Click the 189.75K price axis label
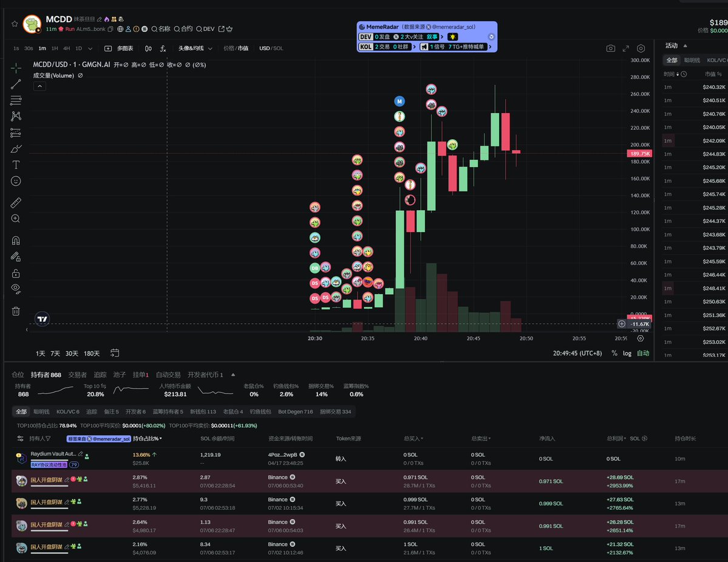The width and height of the screenshot is (728, 562). point(639,154)
